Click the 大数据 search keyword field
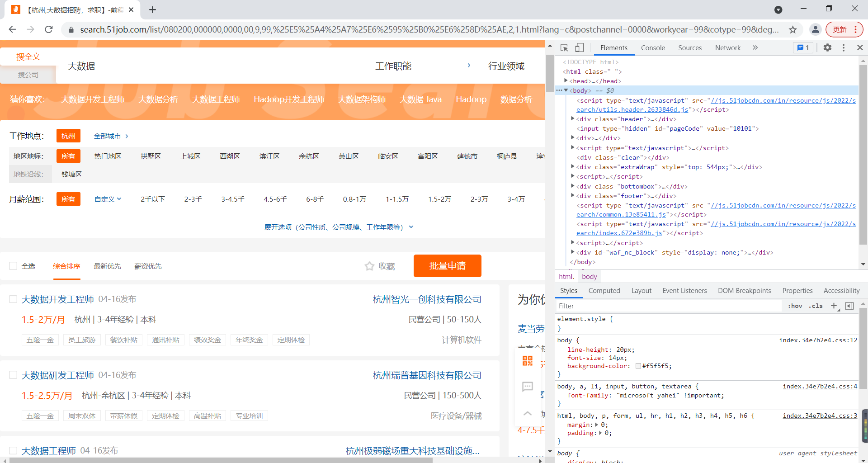Screen dimensions: 868x463 (x=211, y=66)
